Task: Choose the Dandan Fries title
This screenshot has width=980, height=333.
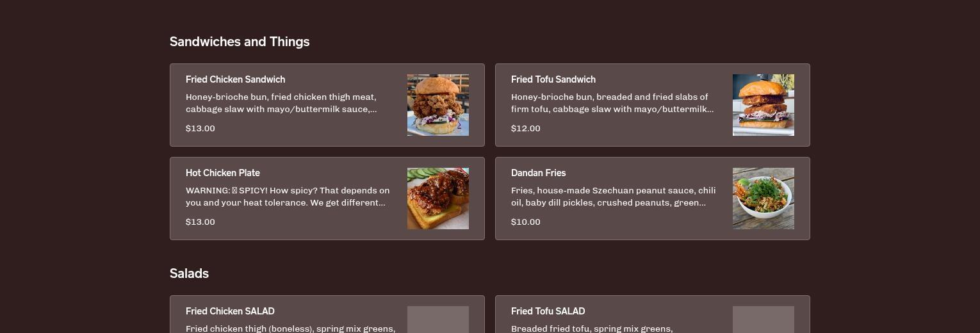Action: tap(539, 173)
